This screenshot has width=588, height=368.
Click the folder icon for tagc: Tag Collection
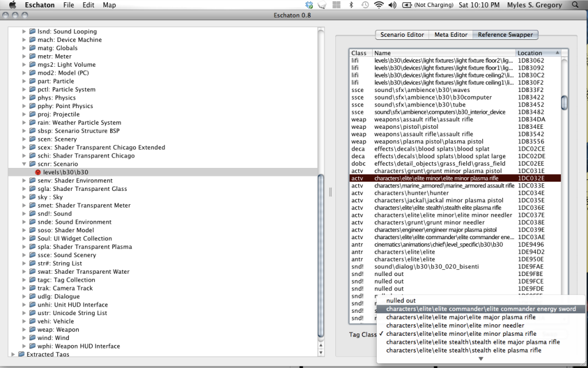pyautogui.click(x=33, y=280)
